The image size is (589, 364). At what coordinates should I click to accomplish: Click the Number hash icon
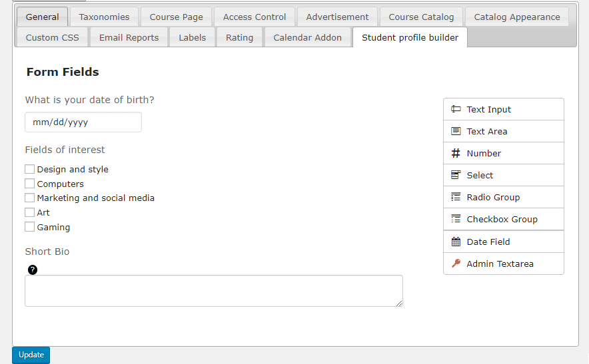click(x=456, y=153)
